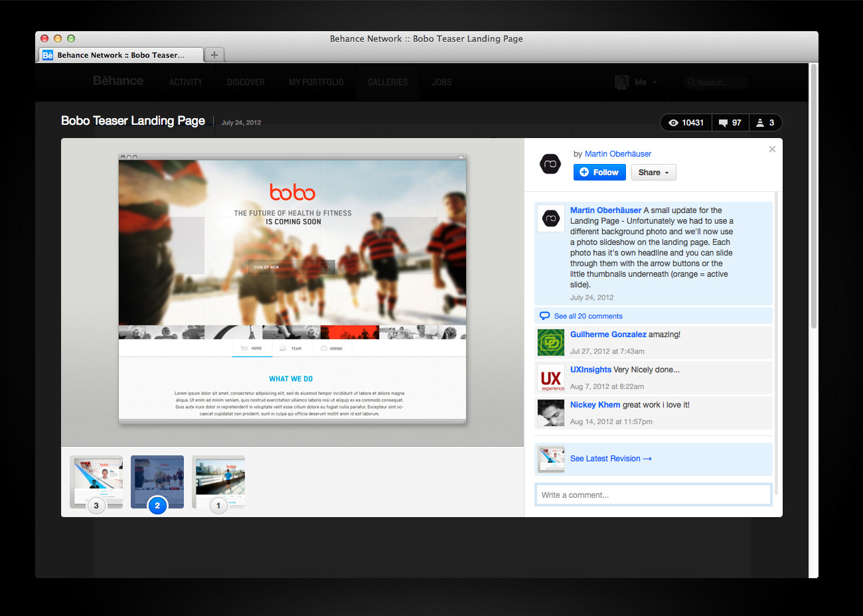Open Guilherme Gonzalez's profile link
Viewport: 863px width, 616px height.
pyautogui.click(x=608, y=335)
